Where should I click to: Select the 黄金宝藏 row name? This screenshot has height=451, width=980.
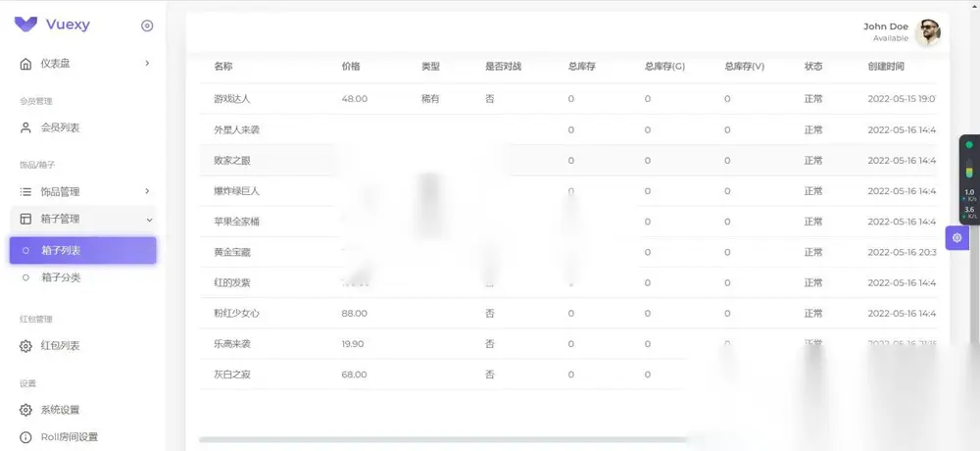tap(232, 253)
